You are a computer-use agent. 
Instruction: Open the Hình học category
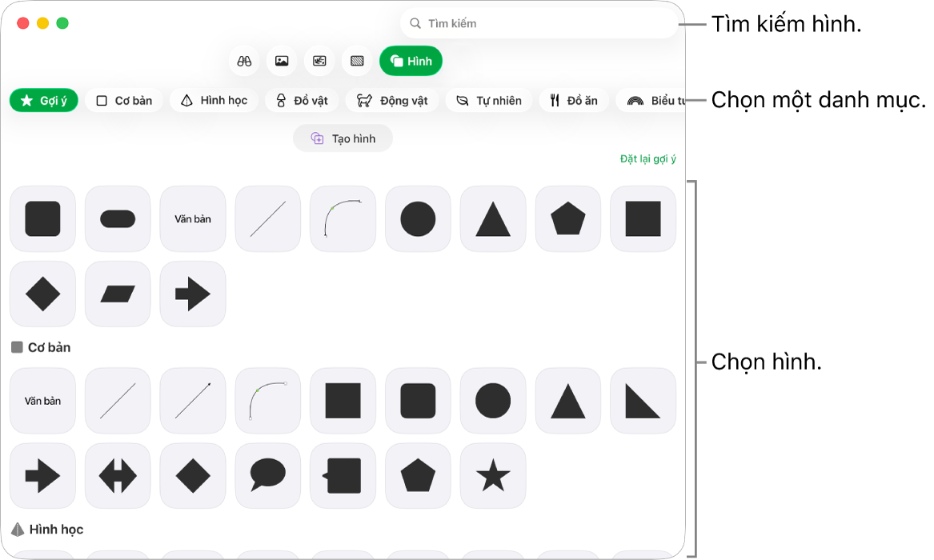[x=214, y=101]
